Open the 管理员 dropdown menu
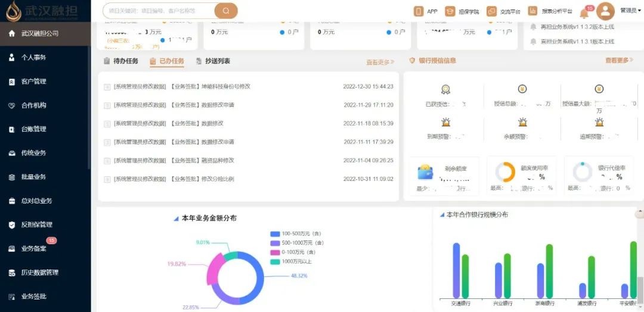The height and width of the screenshot is (312, 644). tap(630, 11)
